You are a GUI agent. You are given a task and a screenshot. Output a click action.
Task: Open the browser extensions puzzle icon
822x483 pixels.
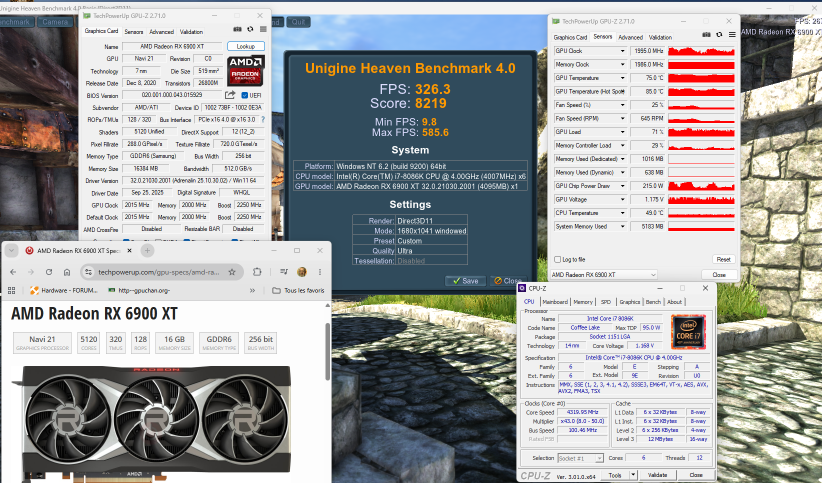(x=257, y=272)
